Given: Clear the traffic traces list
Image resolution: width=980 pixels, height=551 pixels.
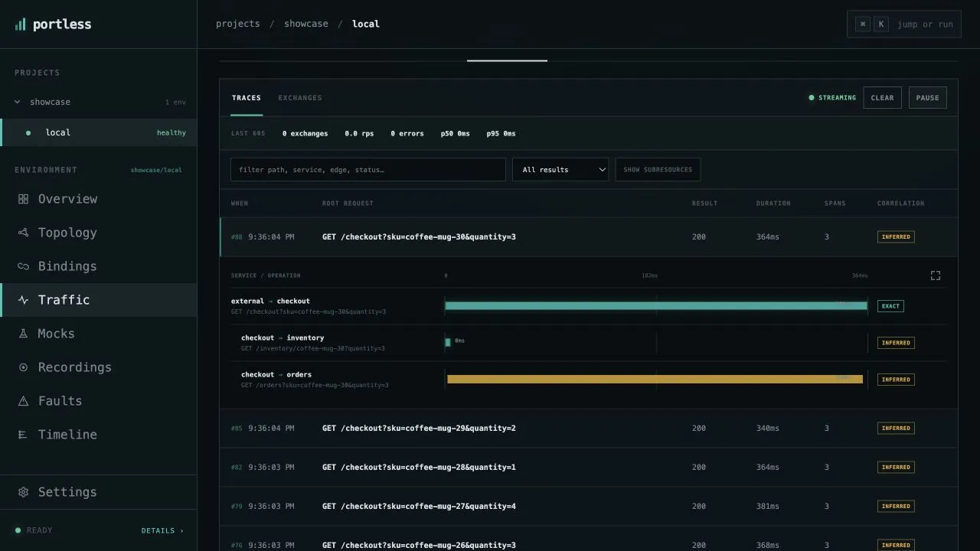Looking at the screenshot, I should (x=882, y=98).
